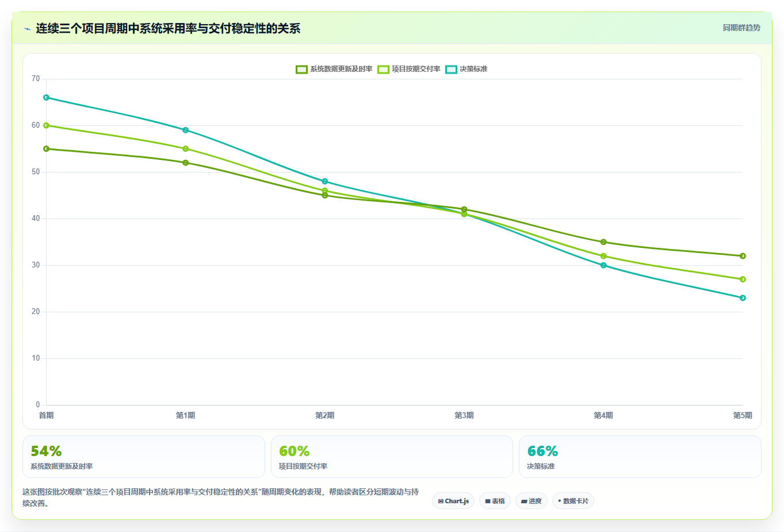Click the 第4期 x-axis label
The height and width of the screenshot is (532, 784).
pos(603,415)
